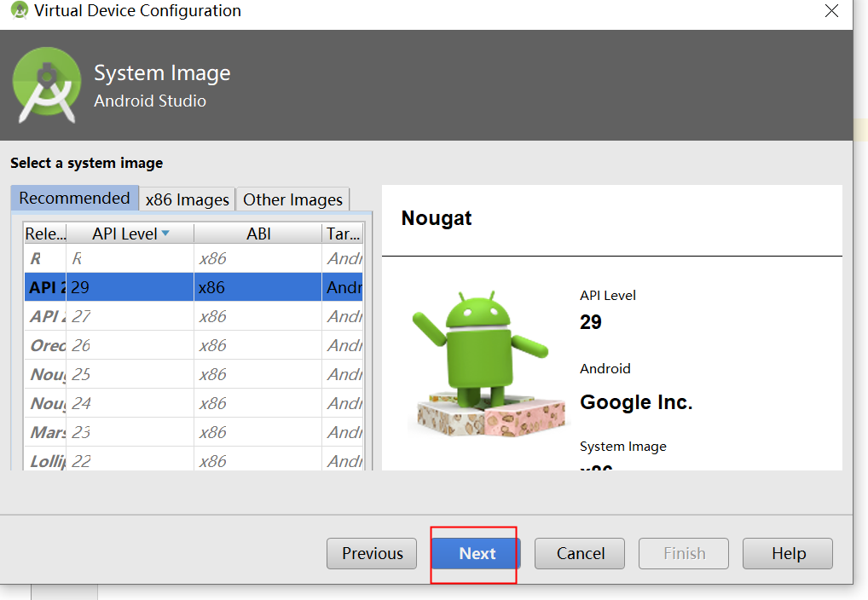Click the Google Inc. vendor text
The image size is (868, 600).
coord(636,401)
